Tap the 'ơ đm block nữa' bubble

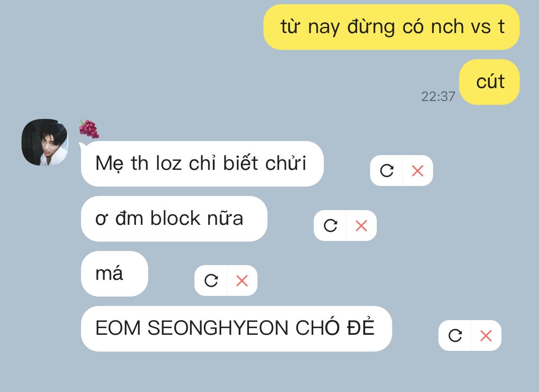coord(174,219)
